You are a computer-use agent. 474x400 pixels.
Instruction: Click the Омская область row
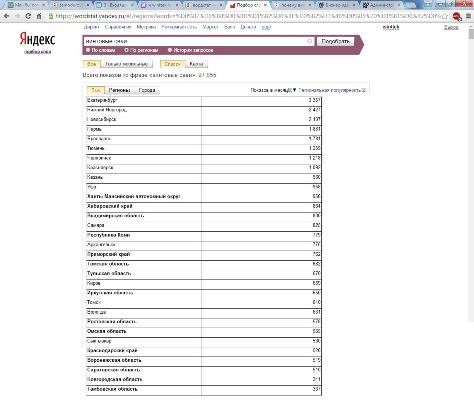(x=204, y=331)
